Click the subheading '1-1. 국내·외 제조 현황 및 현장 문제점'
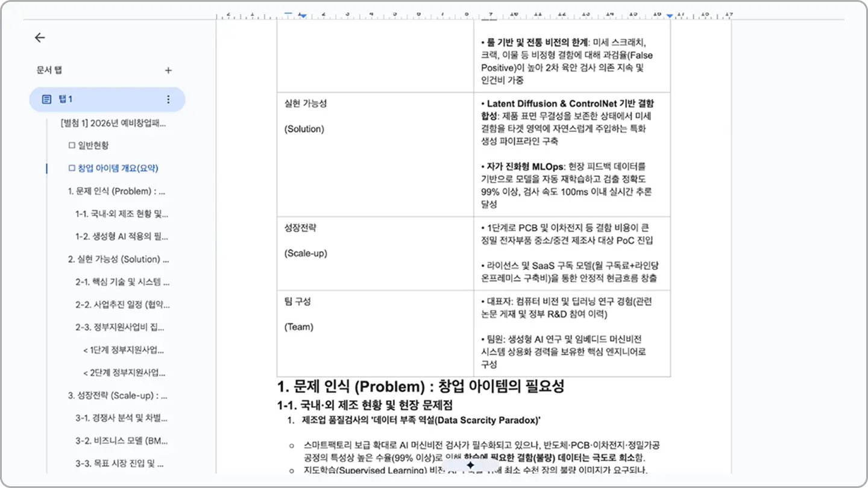This screenshot has height=488, width=868. [x=365, y=405]
